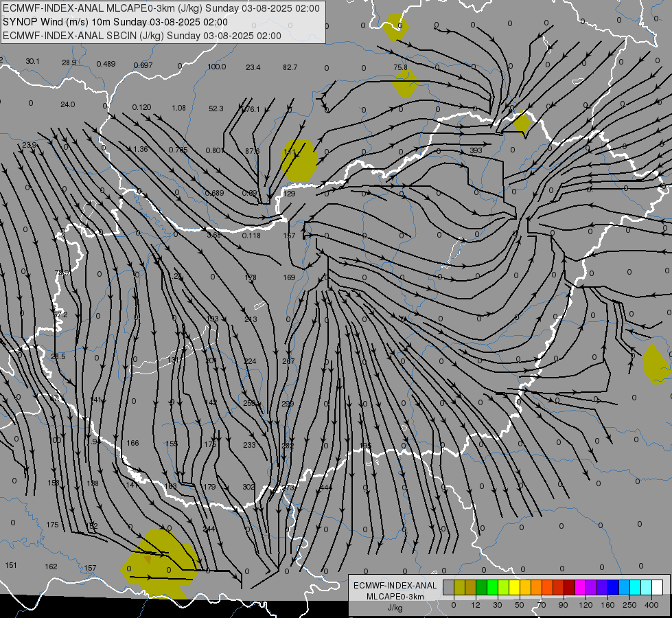Click legend tick label '120'
Viewport: 672px width, 618px height.
[586, 605]
